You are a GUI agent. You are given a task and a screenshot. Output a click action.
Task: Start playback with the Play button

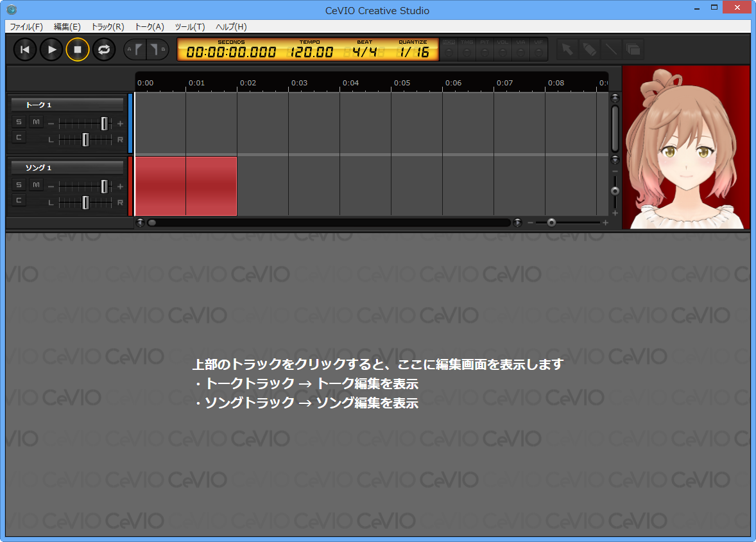(x=51, y=49)
